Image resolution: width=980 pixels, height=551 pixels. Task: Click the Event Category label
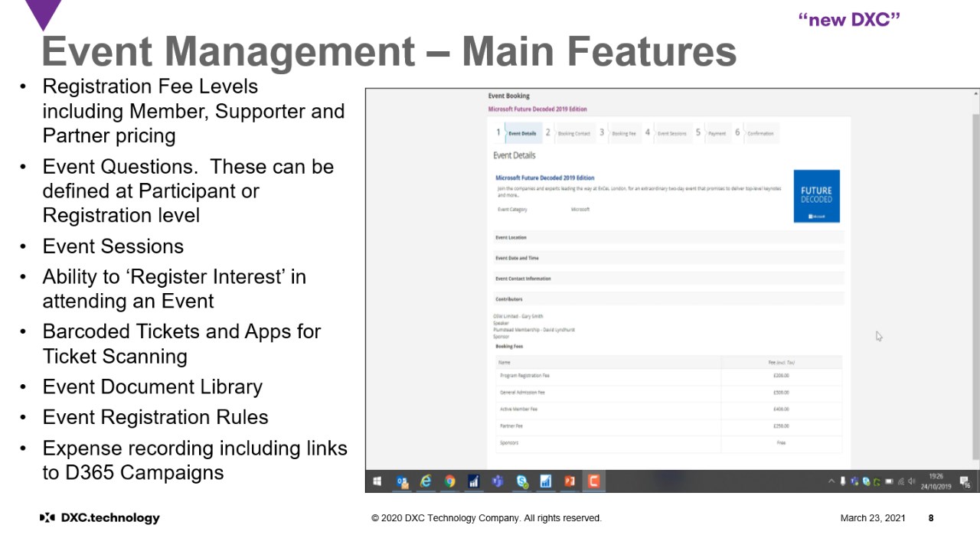512,209
